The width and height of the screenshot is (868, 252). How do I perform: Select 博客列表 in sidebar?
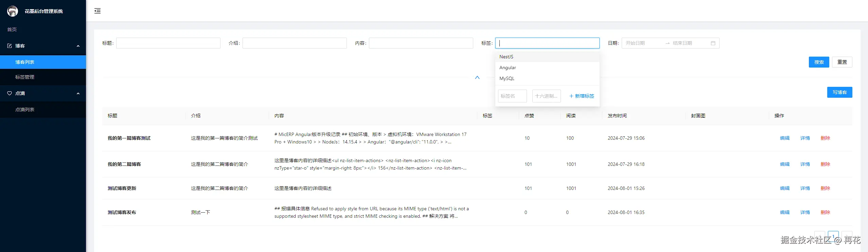pos(43,62)
